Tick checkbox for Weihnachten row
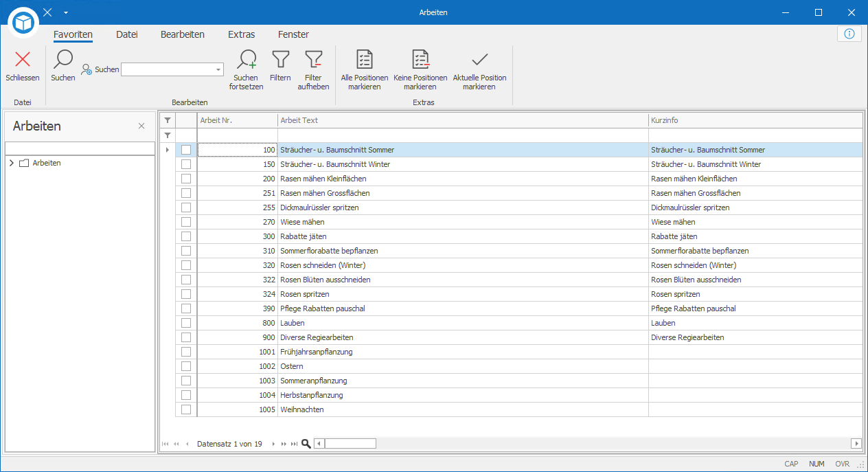Screen dimensions: 868x472 [x=186, y=409]
